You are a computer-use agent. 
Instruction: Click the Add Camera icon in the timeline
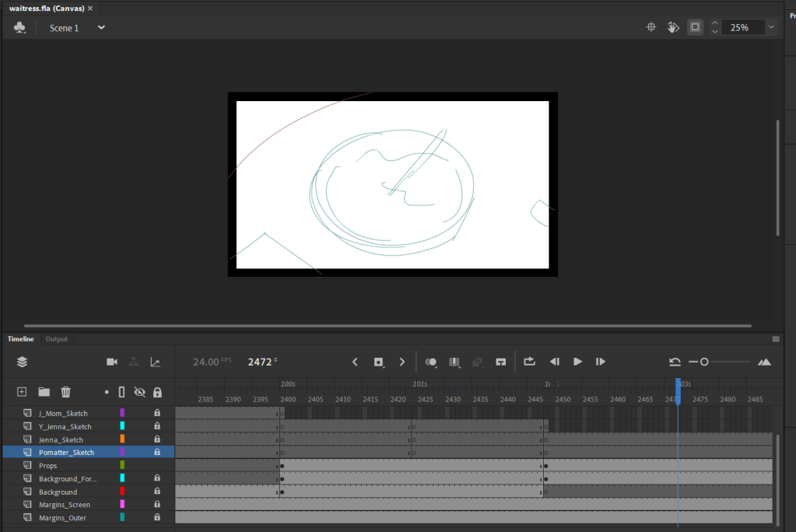112,362
